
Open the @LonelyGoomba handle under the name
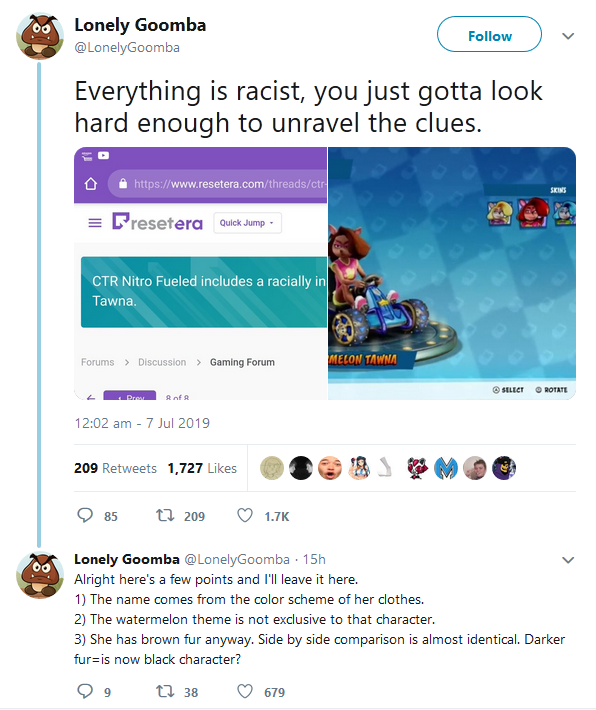(x=127, y=48)
